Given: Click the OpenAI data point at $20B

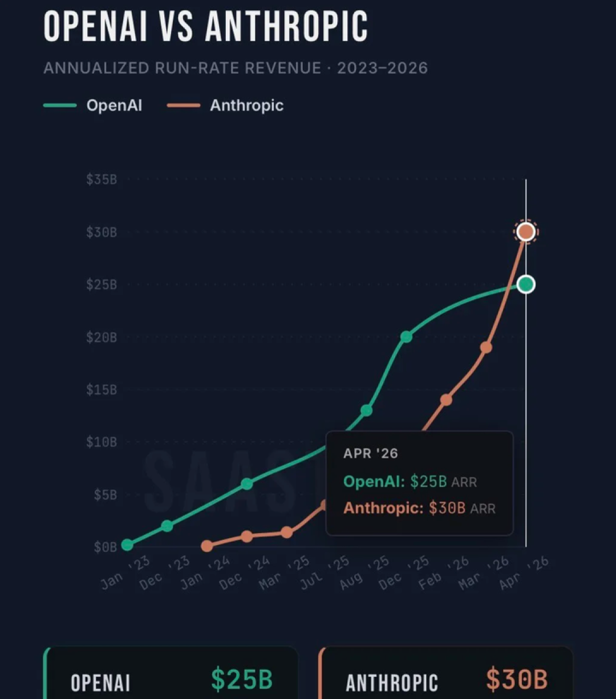Looking at the screenshot, I should coord(406,337).
